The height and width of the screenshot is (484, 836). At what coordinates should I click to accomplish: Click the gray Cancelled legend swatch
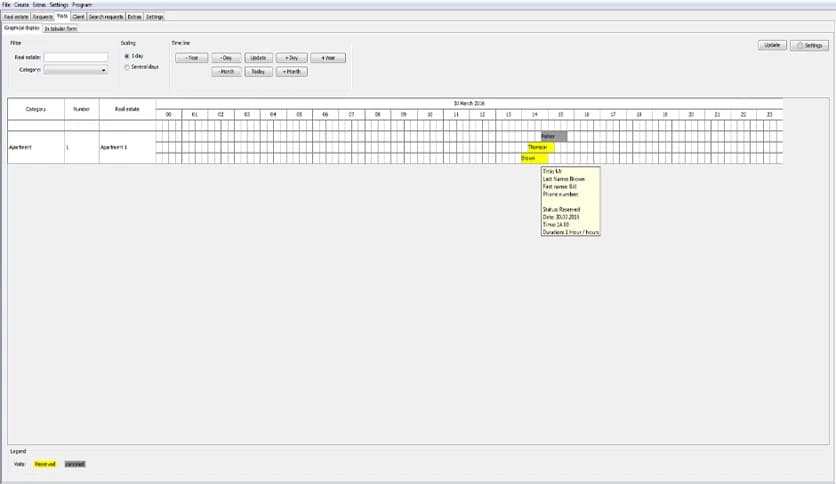tap(75, 464)
